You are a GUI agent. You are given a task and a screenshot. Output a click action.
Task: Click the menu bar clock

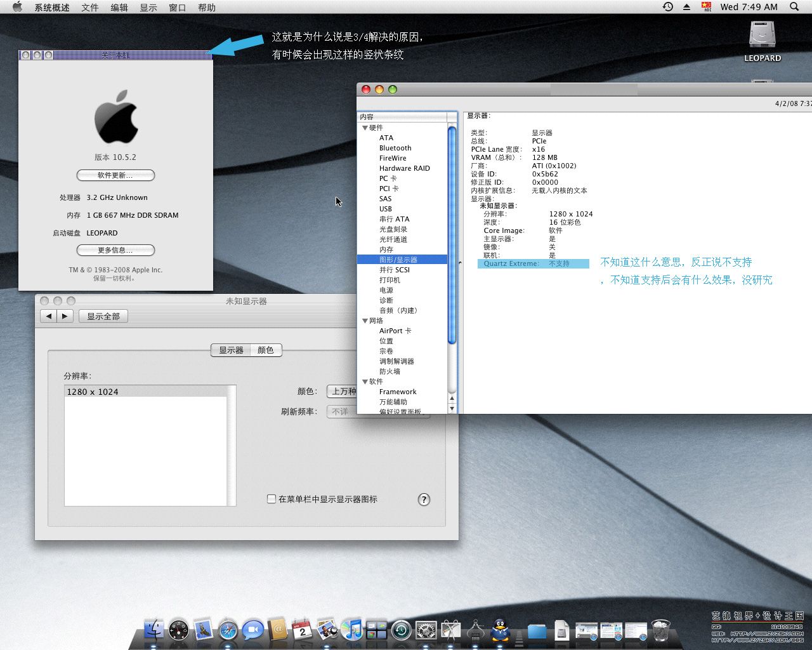(749, 7)
